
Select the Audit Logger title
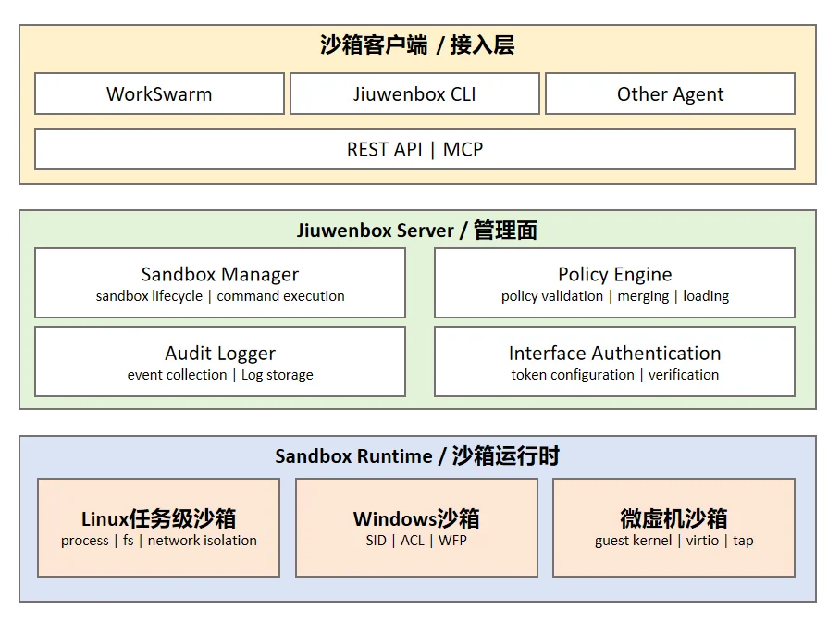tap(220, 354)
